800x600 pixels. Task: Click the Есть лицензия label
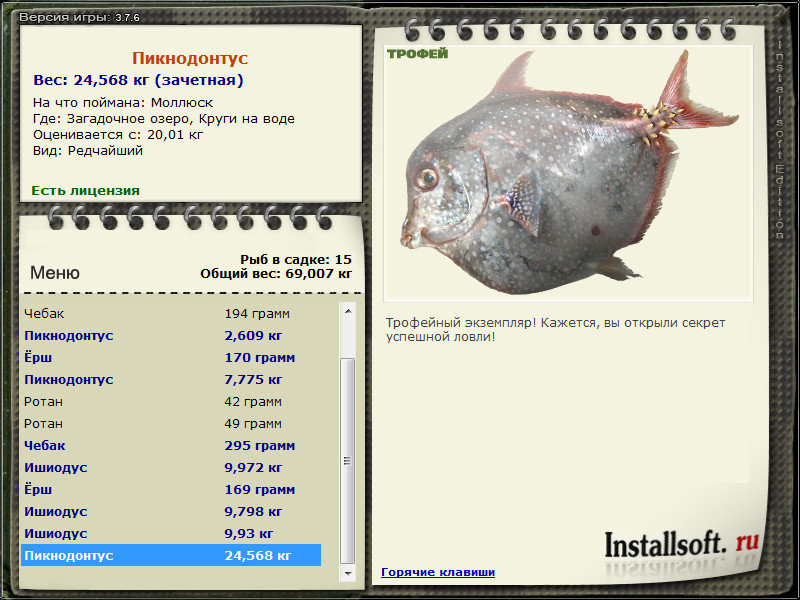coord(85,190)
